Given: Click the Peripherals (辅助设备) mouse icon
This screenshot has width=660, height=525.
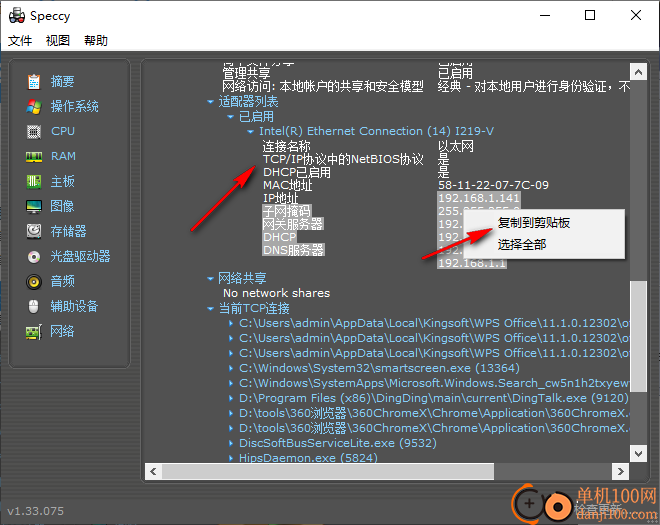Looking at the screenshot, I should (x=34, y=306).
